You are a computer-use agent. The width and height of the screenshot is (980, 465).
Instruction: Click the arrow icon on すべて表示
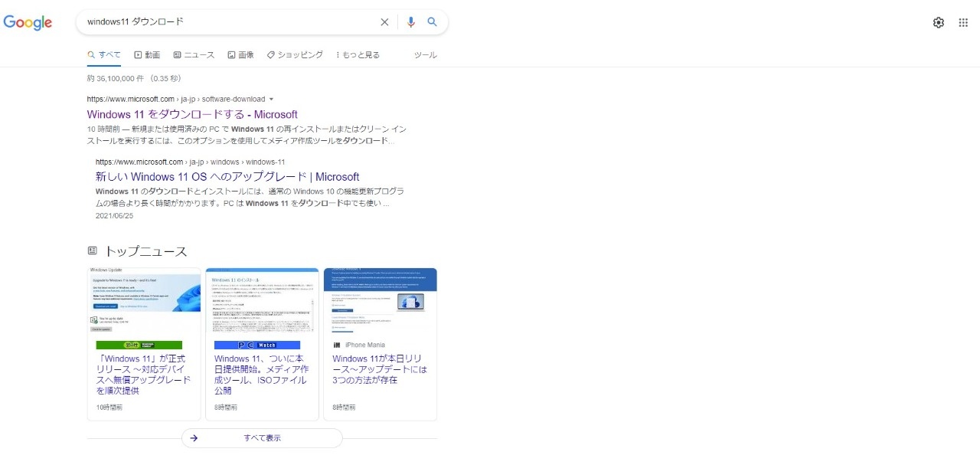point(194,438)
